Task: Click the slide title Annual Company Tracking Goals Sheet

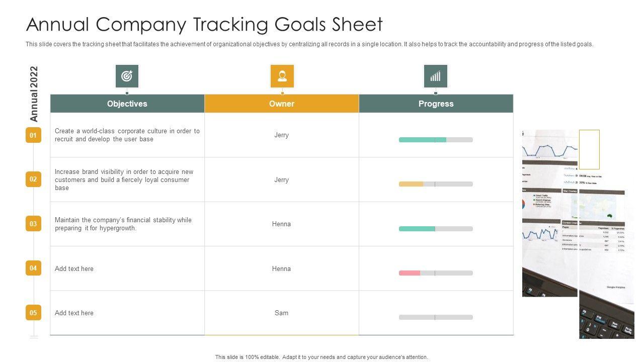Action: 204,24
